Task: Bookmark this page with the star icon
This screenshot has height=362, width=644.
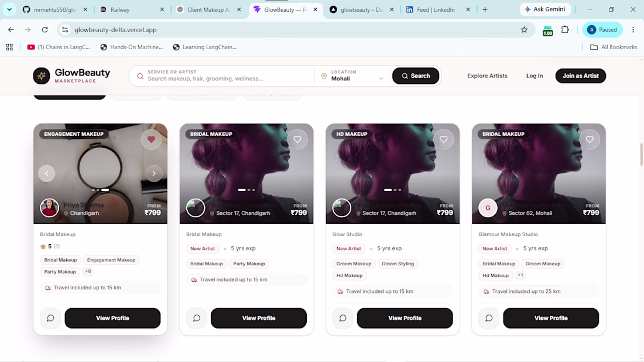Action: pyautogui.click(x=524, y=30)
